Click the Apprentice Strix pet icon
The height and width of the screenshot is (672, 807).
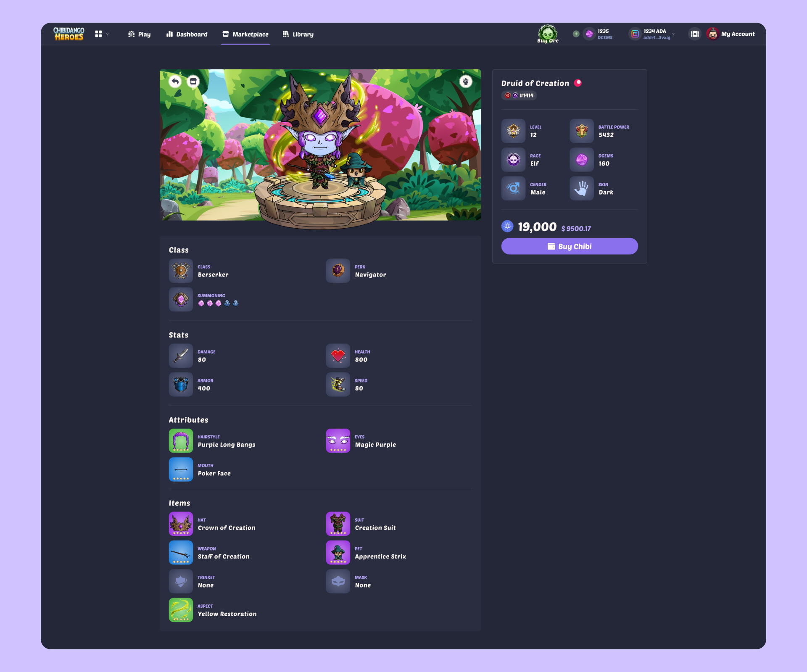(x=338, y=552)
